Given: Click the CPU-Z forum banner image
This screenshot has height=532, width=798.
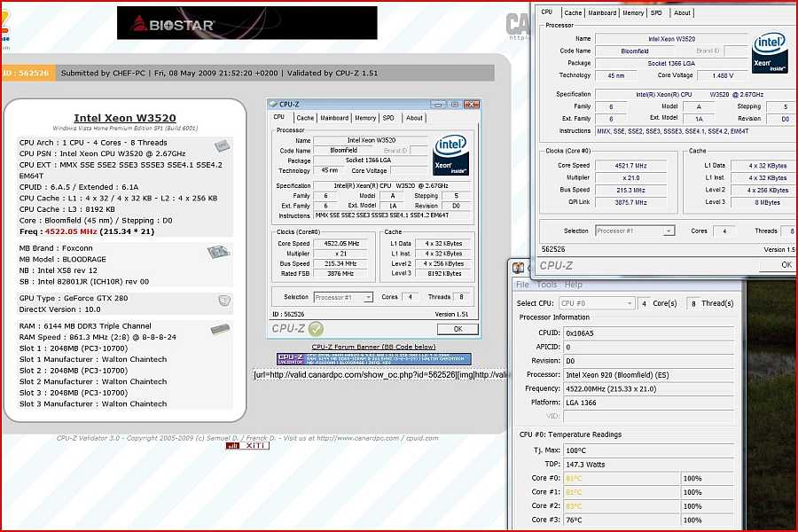Looking at the screenshot, I should click(374, 359).
